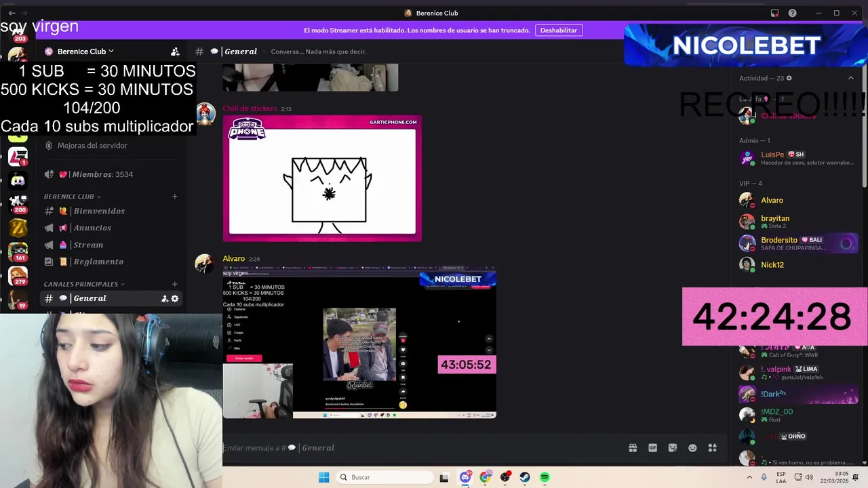The image size is (868, 488).
Task: Create invite for the General channel
Action: click(x=164, y=298)
